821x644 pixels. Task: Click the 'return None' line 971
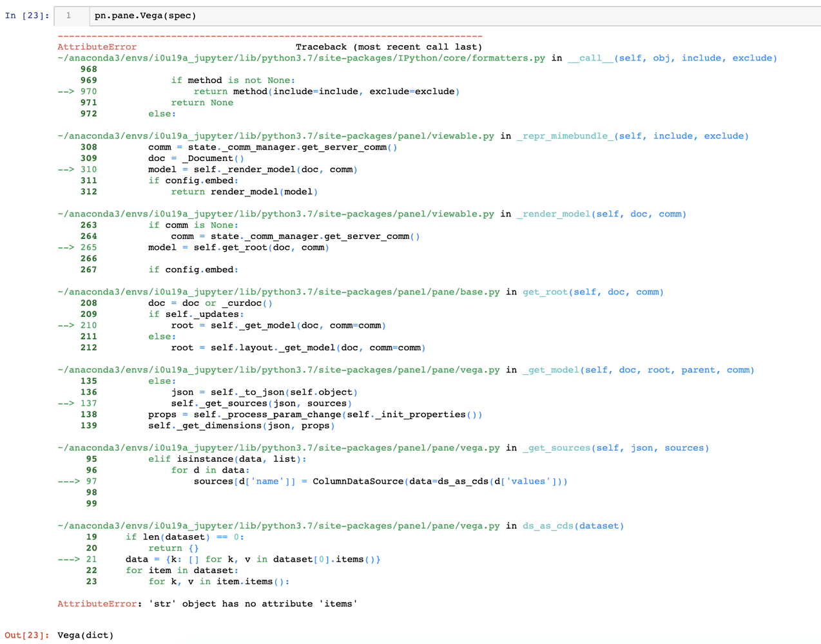[202, 102]
